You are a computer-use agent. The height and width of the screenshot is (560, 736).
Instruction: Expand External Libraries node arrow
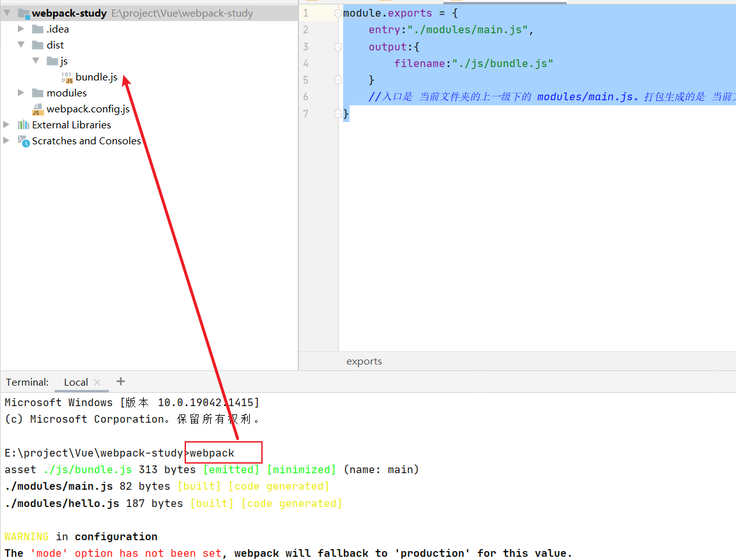(6, 125)
